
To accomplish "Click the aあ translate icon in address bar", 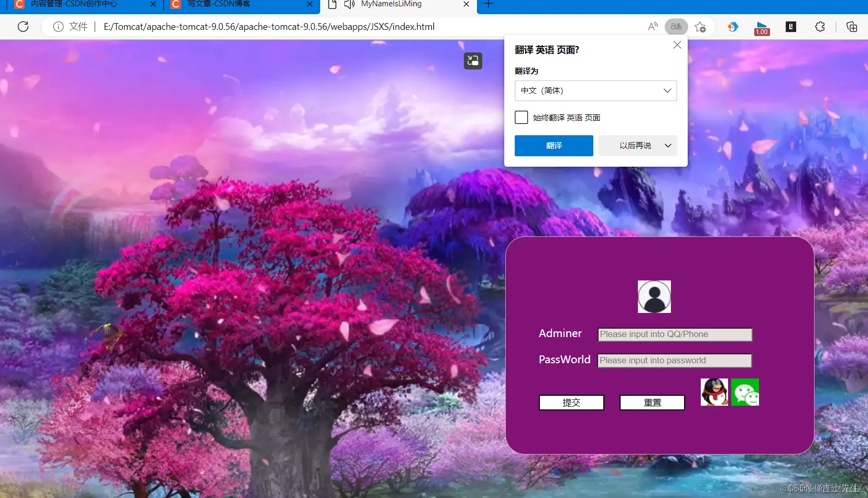I will click(x=676, y=26).
